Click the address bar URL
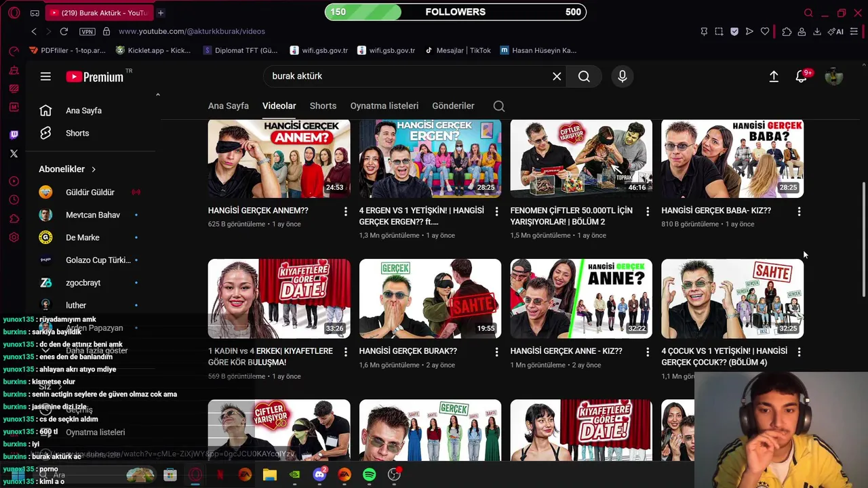The height and width of the screenshot is (488, 868). click(x=192, y=31)
